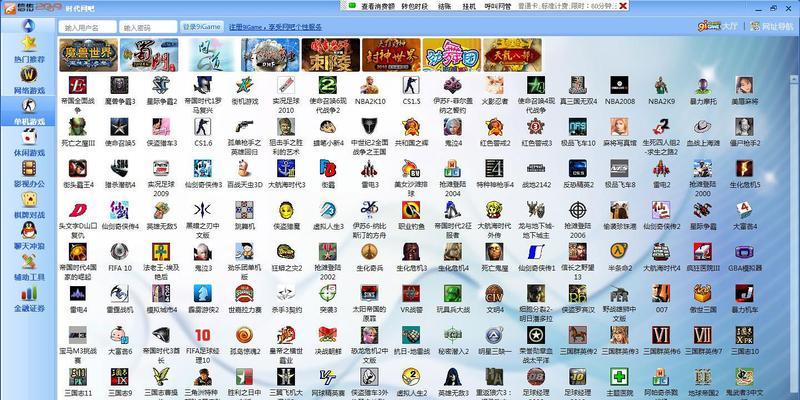Open the 问道 banner thumbnail

(209, 55)
